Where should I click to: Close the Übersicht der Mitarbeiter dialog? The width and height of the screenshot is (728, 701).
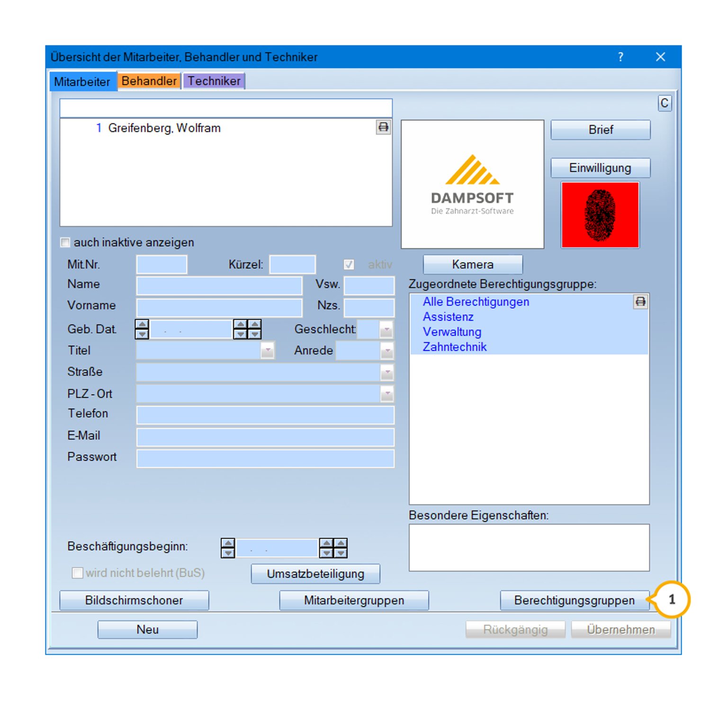[660, 57]
